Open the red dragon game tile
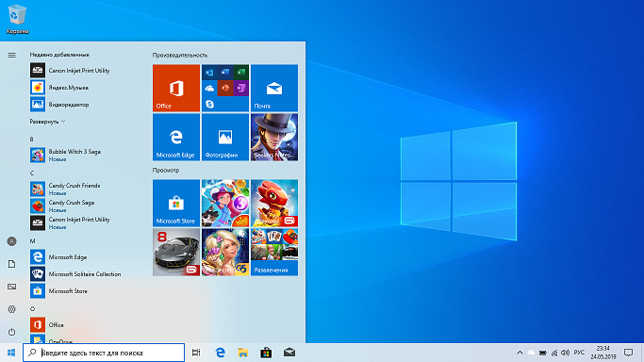Screen dimensions: 644x362 pyautogui.click(x=274, y=204)
